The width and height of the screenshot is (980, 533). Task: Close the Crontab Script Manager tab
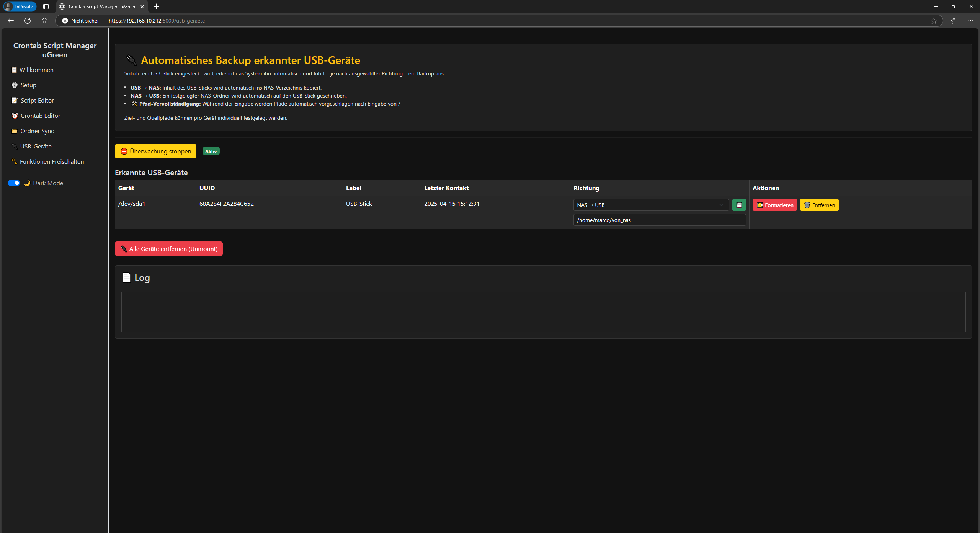(x=142, y=7)
